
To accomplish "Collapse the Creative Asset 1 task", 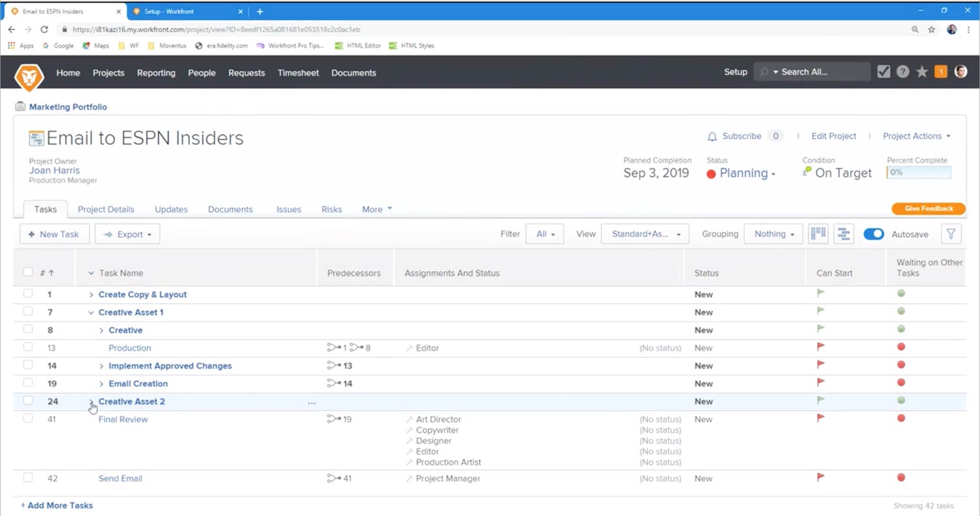I will pos(91,312).
